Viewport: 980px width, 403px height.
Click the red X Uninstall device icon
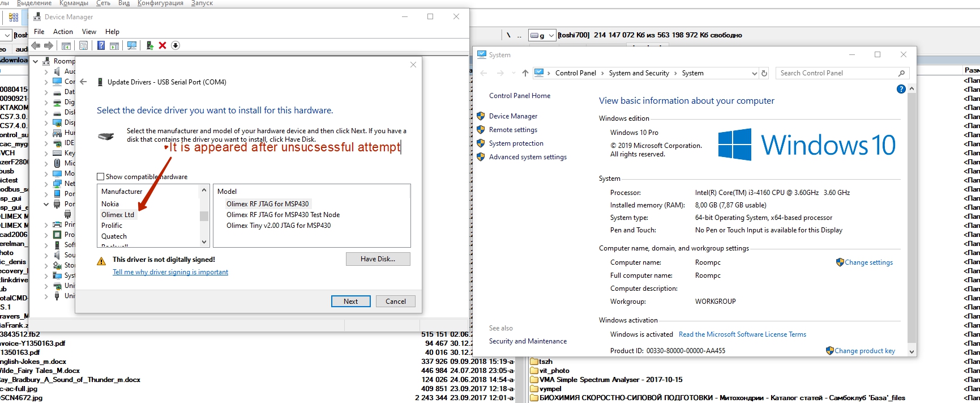tap(162, 45)
